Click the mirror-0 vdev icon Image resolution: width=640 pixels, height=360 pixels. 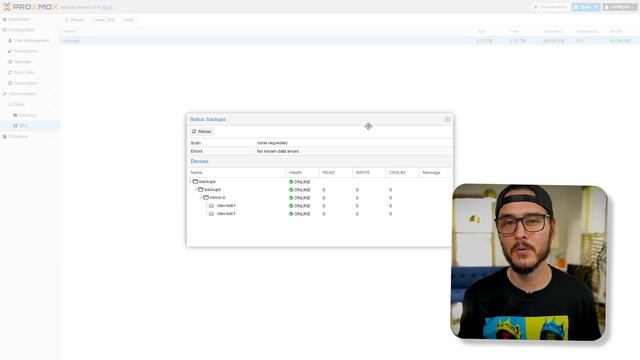206,198
